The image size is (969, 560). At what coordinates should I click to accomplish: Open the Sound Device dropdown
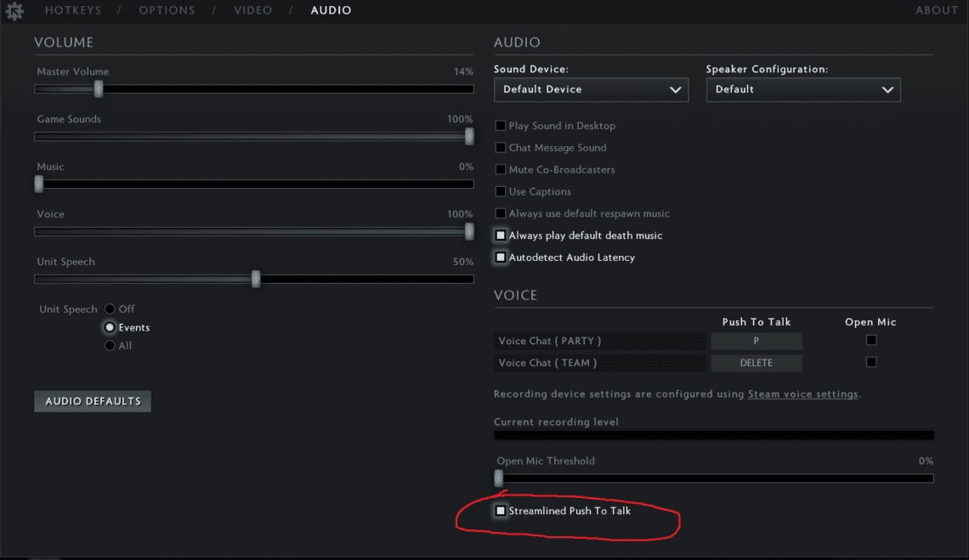tap(591, 89)
